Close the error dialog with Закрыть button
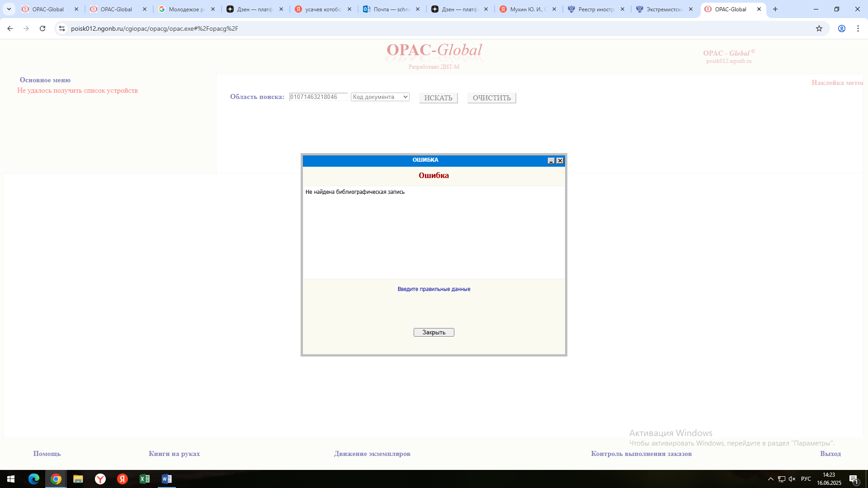The image size is (868, 488). pyautogui.click(x=434, y=332)
